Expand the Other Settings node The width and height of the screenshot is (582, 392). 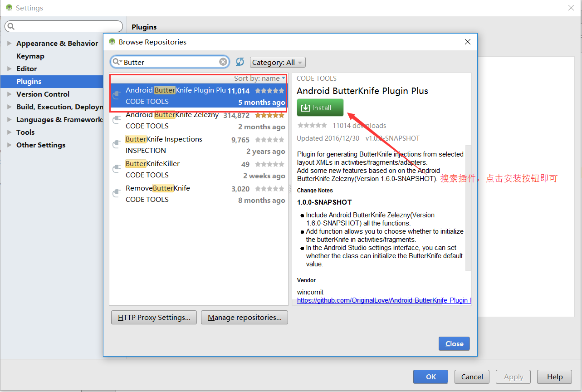pos(10,145)
